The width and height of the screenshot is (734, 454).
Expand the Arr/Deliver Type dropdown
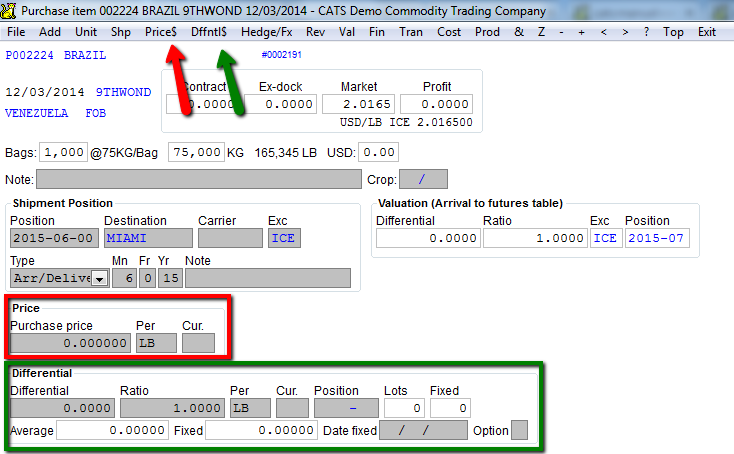100,279
